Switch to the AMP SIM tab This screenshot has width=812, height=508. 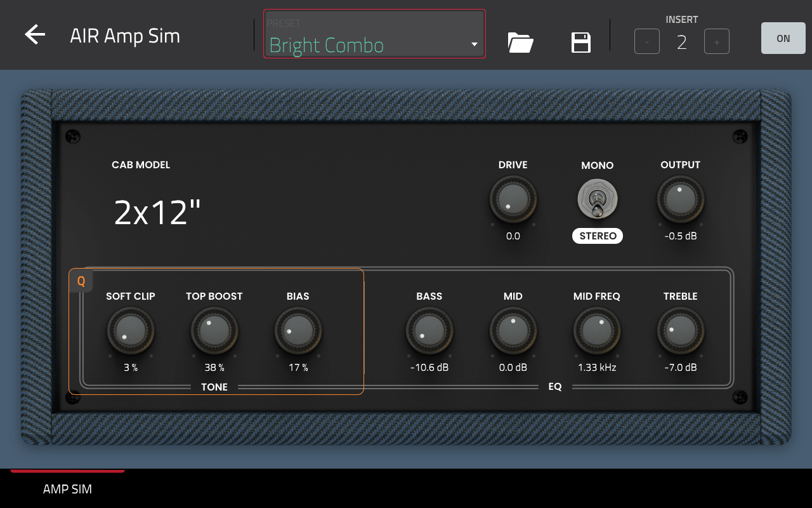coord(67,489)
